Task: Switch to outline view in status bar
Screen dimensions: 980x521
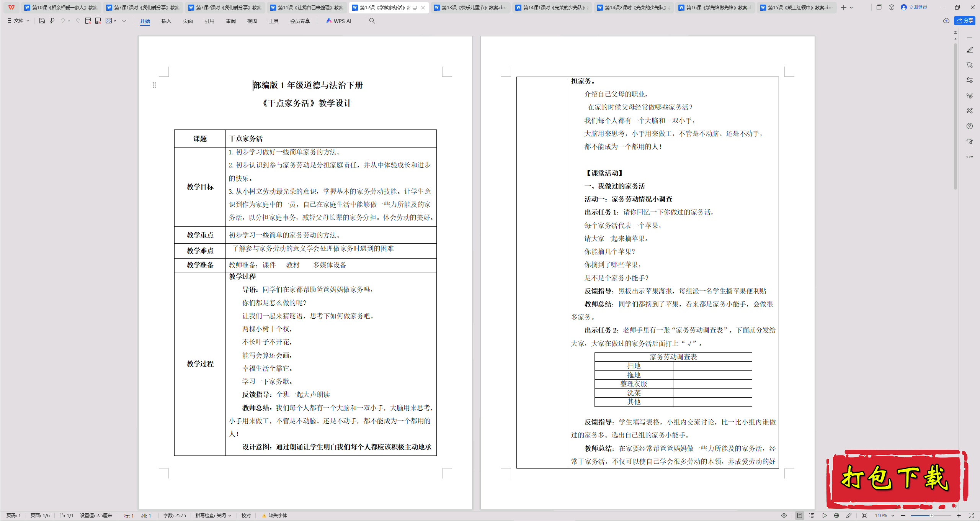Action: pos(812,516)
